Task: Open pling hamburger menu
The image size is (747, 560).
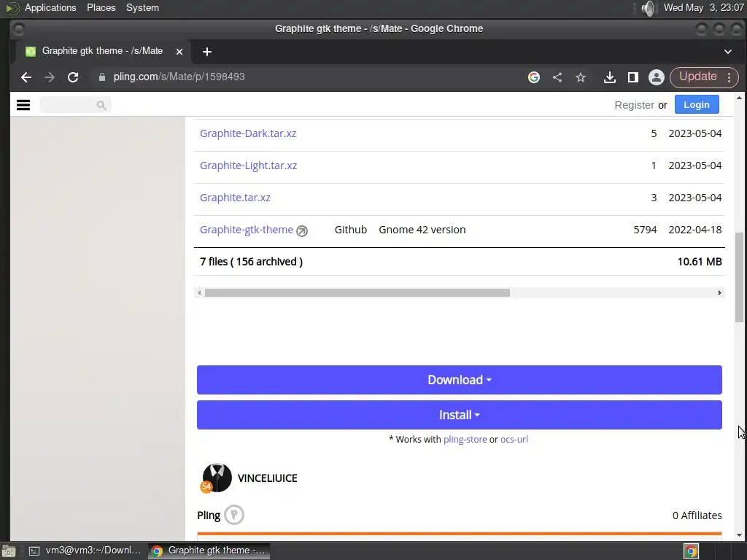Action: coord(23,105)
